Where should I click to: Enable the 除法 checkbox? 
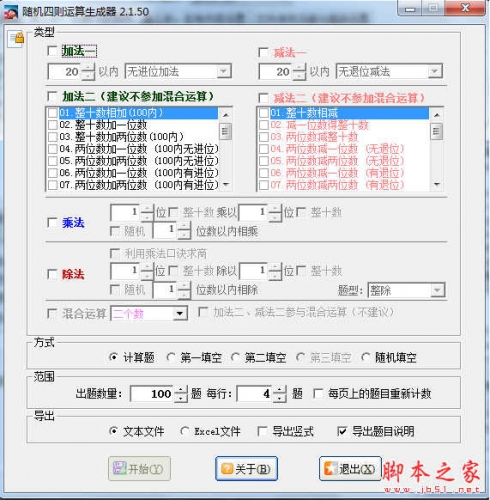52,274
